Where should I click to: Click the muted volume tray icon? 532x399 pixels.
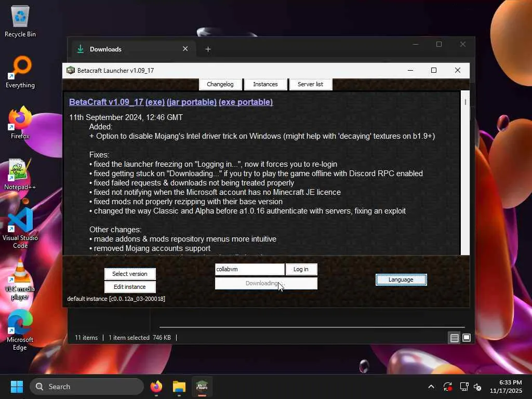[x=477, y=387]
